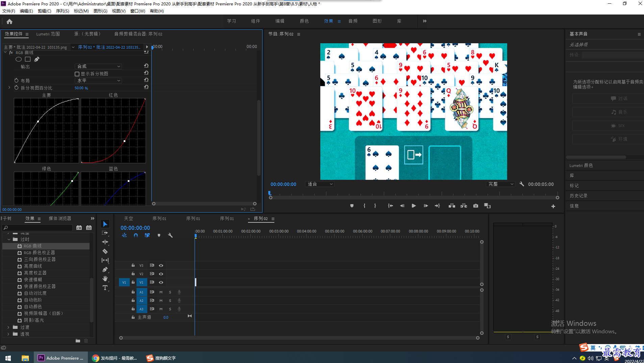
Task: Open the 序列(S) menu
Action: (63, 11)
